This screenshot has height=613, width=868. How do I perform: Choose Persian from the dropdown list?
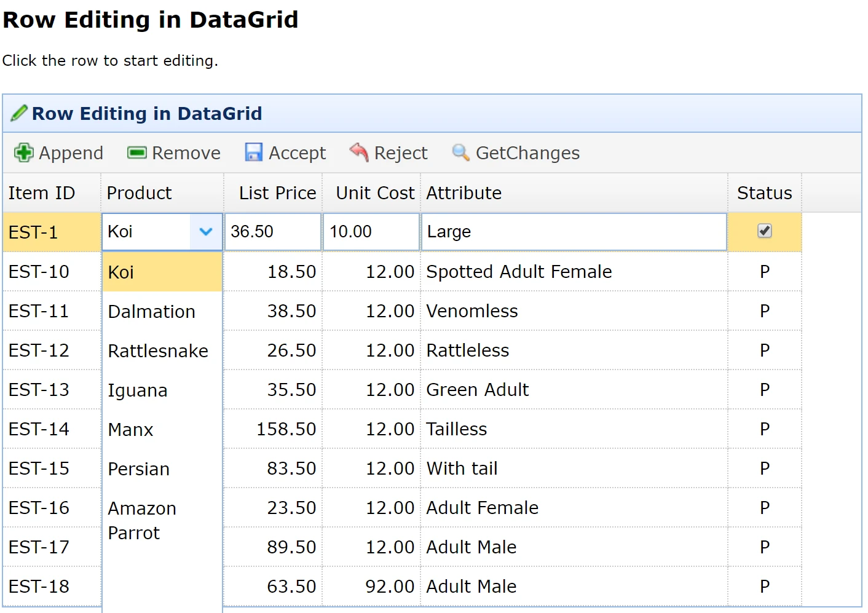click(x=162, y=469)
